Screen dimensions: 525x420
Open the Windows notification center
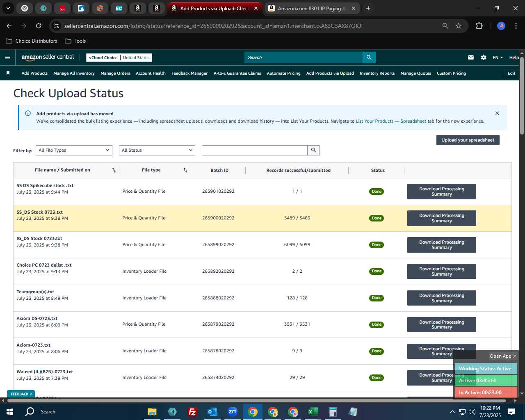pyautogui.click(x=511, y=412)
